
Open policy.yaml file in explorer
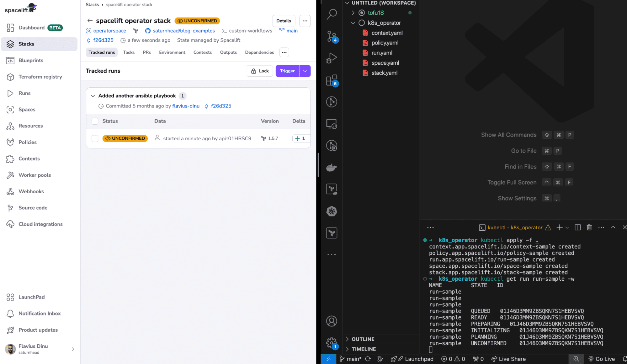(x=385, y=43)
